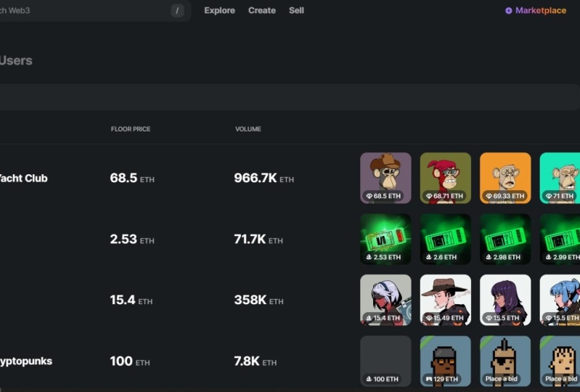Click the 68.5 ETH floor price value
This screenshot has width=580, height=392.
point(132,178)
